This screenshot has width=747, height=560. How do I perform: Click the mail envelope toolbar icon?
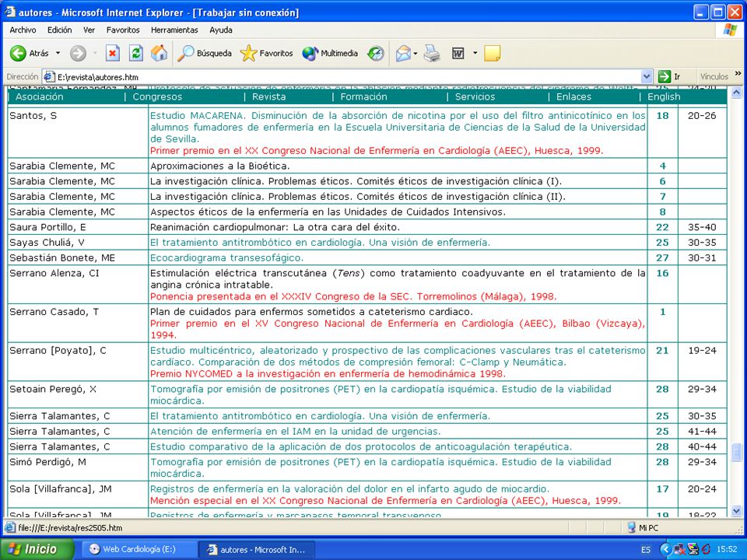pyautogui.click(x=402, y=54)
